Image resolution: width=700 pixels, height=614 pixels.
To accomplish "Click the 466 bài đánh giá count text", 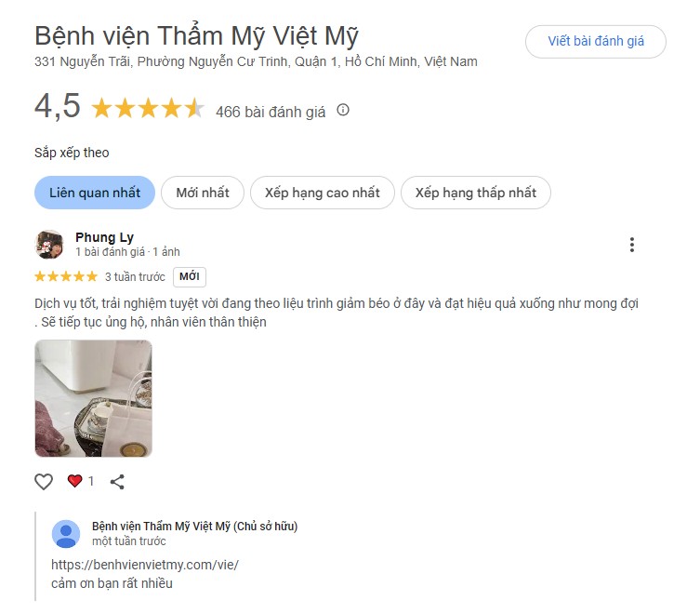I will click(271, 112).
